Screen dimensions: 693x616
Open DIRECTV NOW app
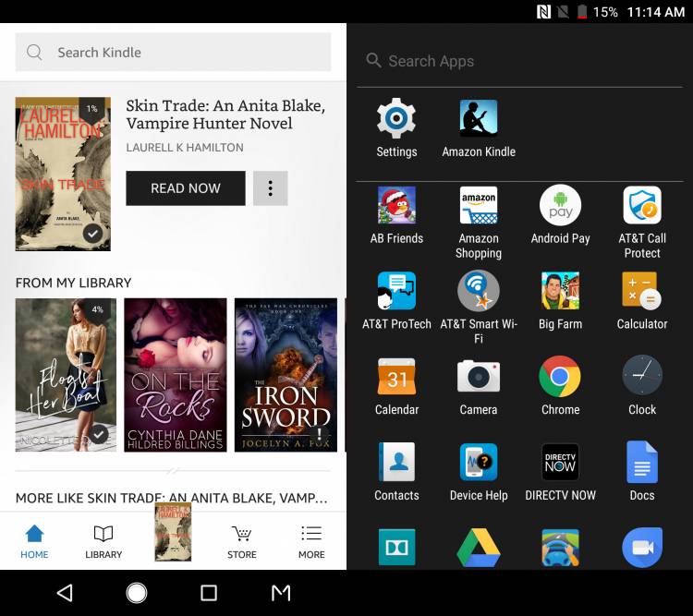pos(561,472)
